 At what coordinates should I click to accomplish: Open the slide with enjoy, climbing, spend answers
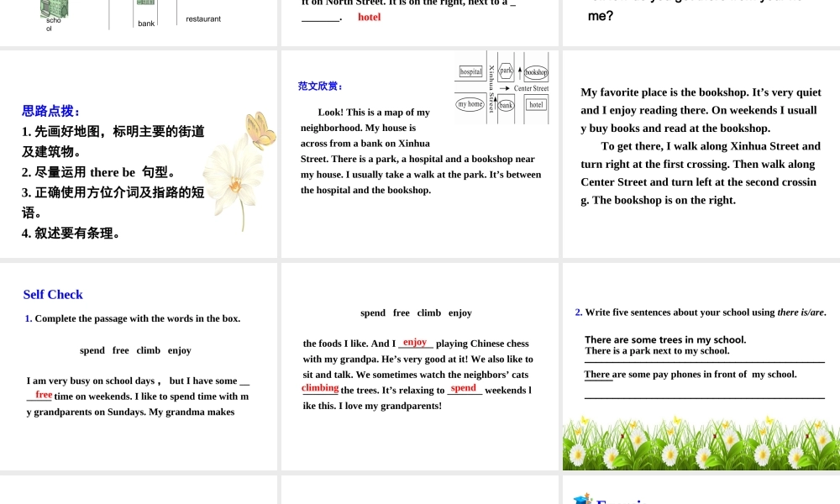click(419, 366)
